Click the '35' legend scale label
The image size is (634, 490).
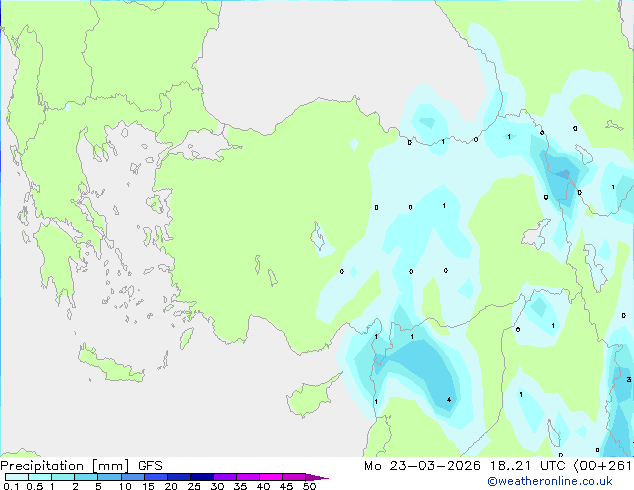(x=240, y=486)
